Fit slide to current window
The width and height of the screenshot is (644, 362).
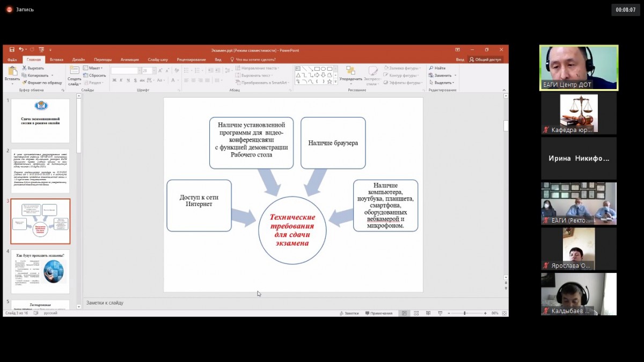coord(504,313)
